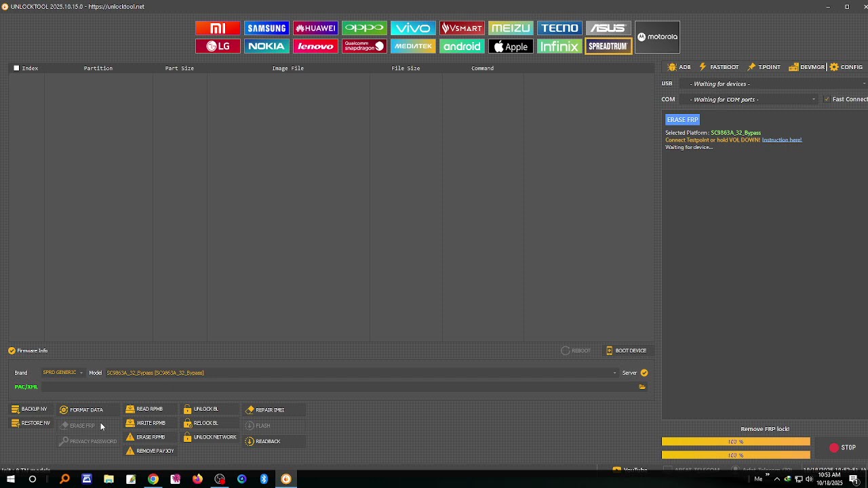Open the Model SC9863A_32_Bypass dropdown
868x488 pixels.
click(x=361, y=373)
